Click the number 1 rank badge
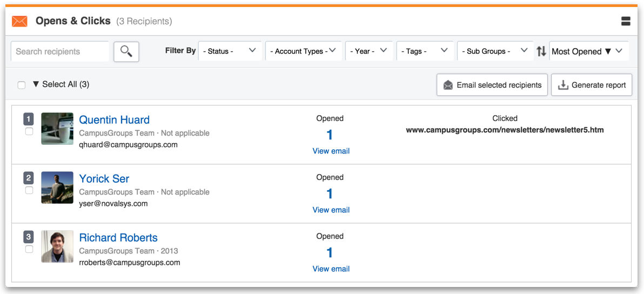644x294 pixels. (28, 119)
